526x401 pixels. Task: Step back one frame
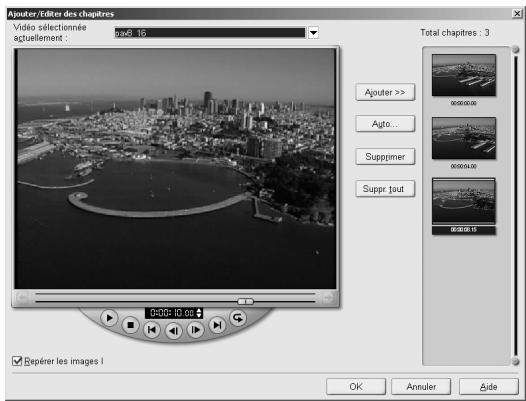coord(173,331)
